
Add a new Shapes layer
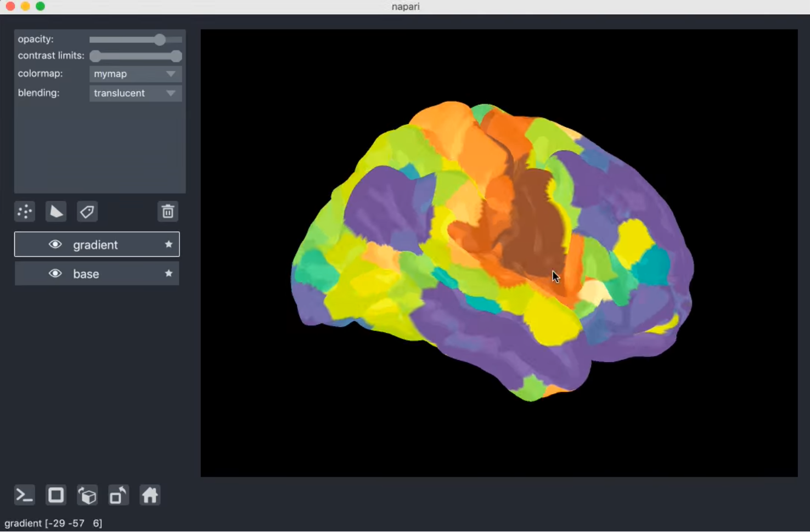[x=55, y=211]
